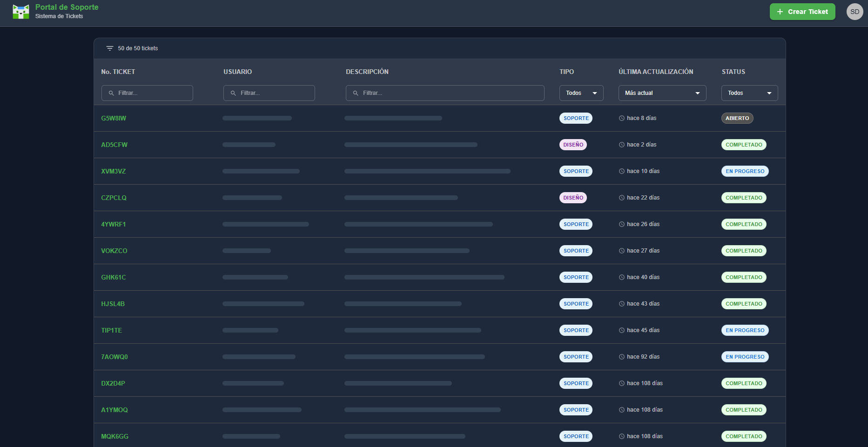Open ticket GHK61C
Image resolution: width=868 pixels, height=447 pixels.
(x=114, y=277)
